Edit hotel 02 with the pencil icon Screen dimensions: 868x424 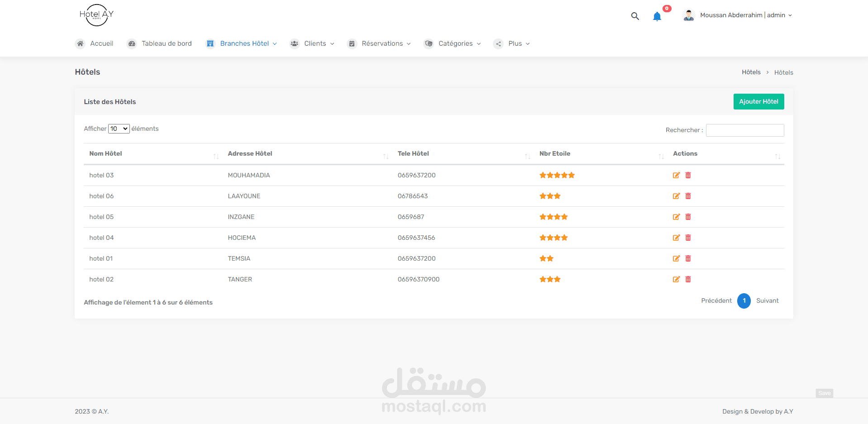(x=676, y=279)
